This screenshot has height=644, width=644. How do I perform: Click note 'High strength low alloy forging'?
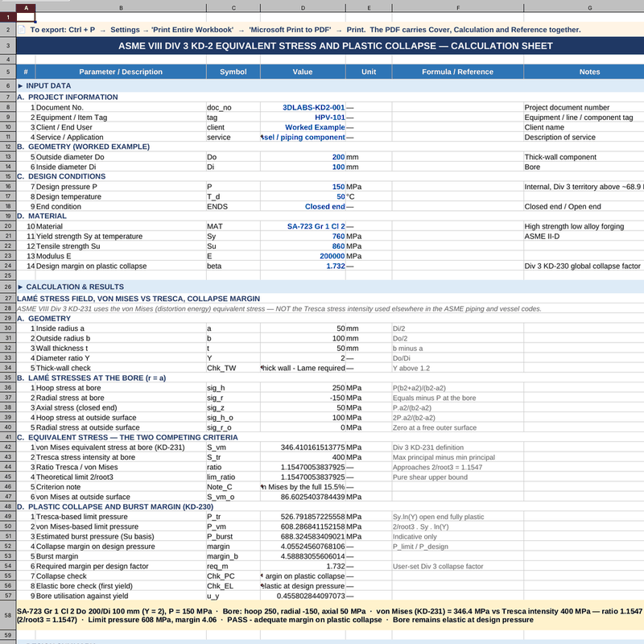pyautogui.click(x=574, y=226)
